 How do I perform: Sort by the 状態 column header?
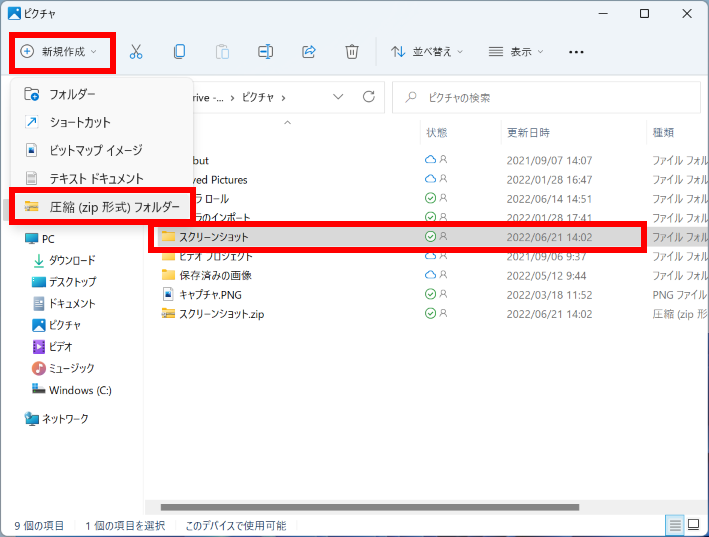(437, 132)
